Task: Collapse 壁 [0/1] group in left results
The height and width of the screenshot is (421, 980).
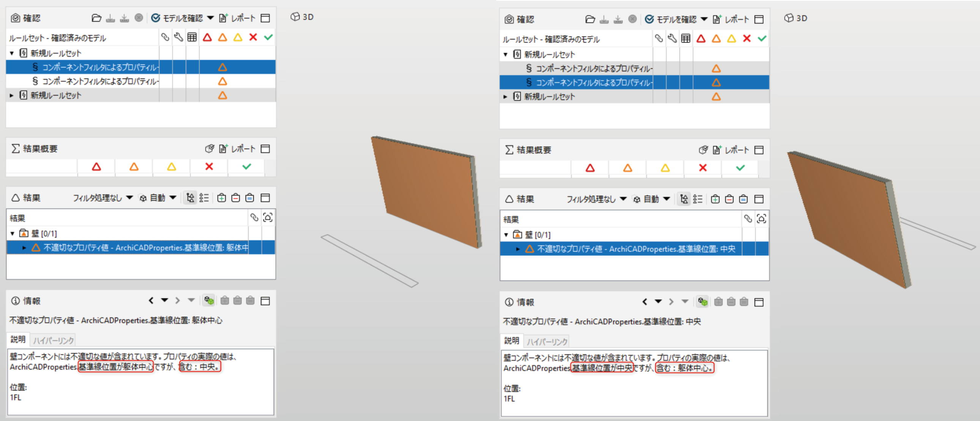Action: (13, 234)
